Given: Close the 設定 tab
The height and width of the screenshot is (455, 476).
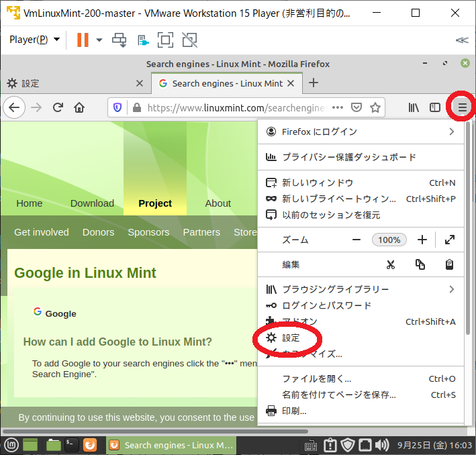Looking at the screenshot, I should click(x=140, y=83).
